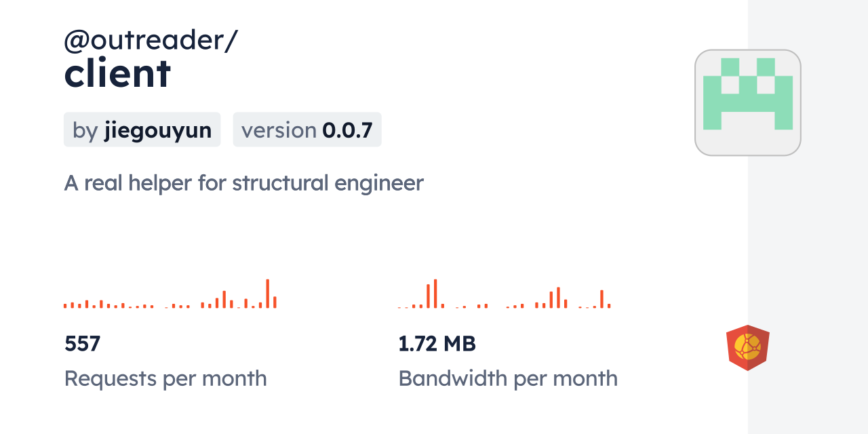Select the "client" package title
868x434 pixels.
117,73
